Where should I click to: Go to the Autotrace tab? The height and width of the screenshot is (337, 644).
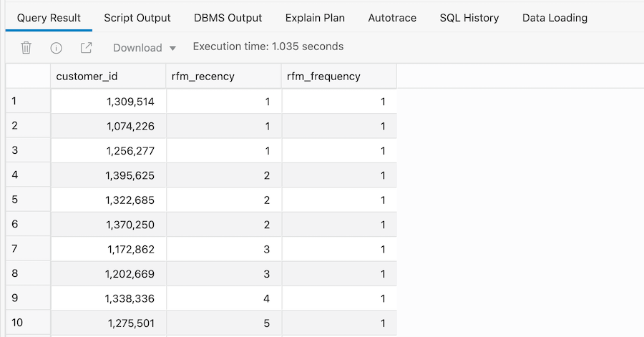(x=392, y=18)
